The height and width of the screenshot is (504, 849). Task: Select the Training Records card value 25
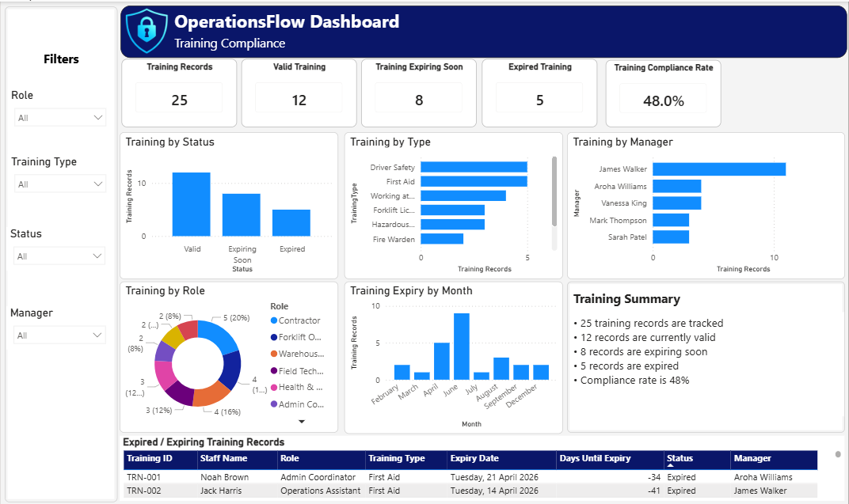179,100
